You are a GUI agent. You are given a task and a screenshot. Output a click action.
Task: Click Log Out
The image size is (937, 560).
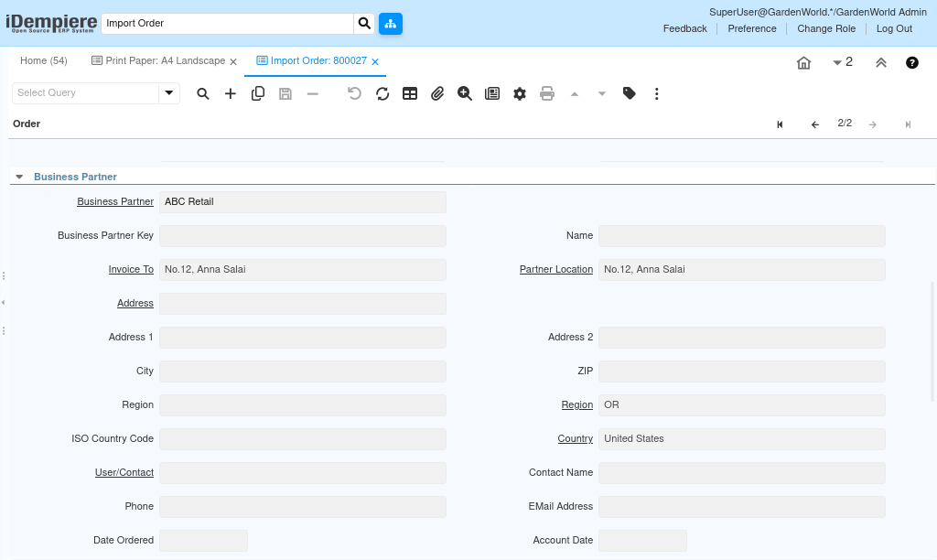894,28
